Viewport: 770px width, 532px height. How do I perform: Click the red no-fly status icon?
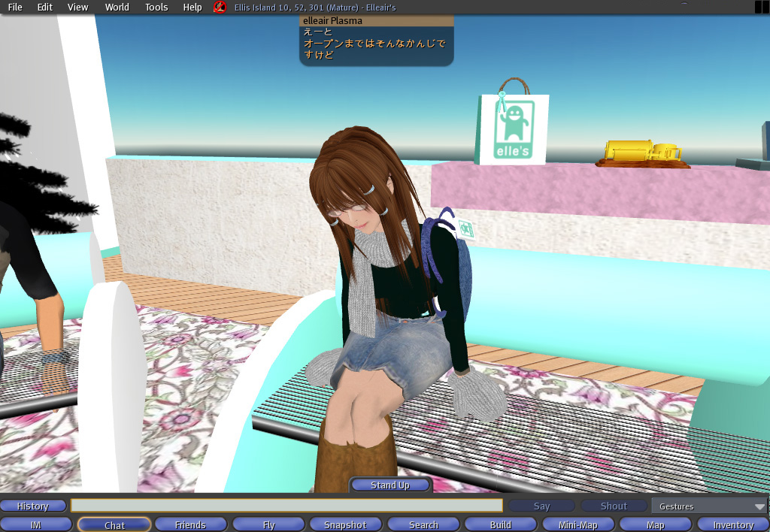(220, 8)
